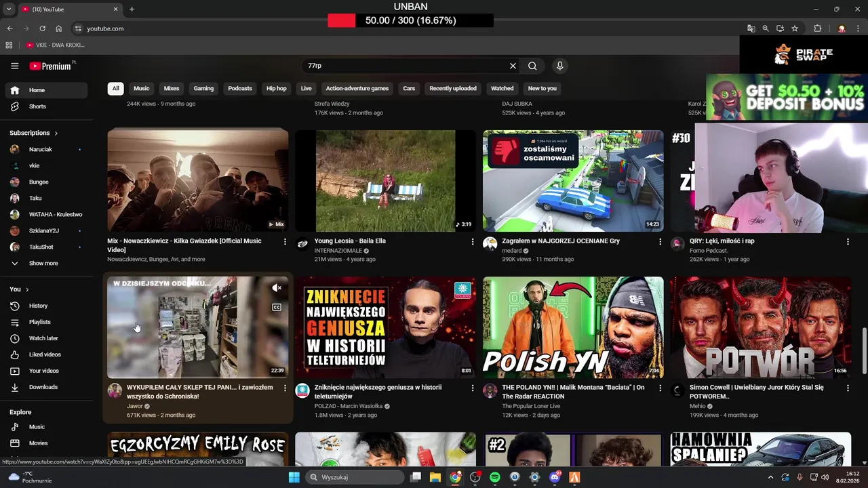
Task: Select the Music filter chip
Action: [x=142, y=89]
